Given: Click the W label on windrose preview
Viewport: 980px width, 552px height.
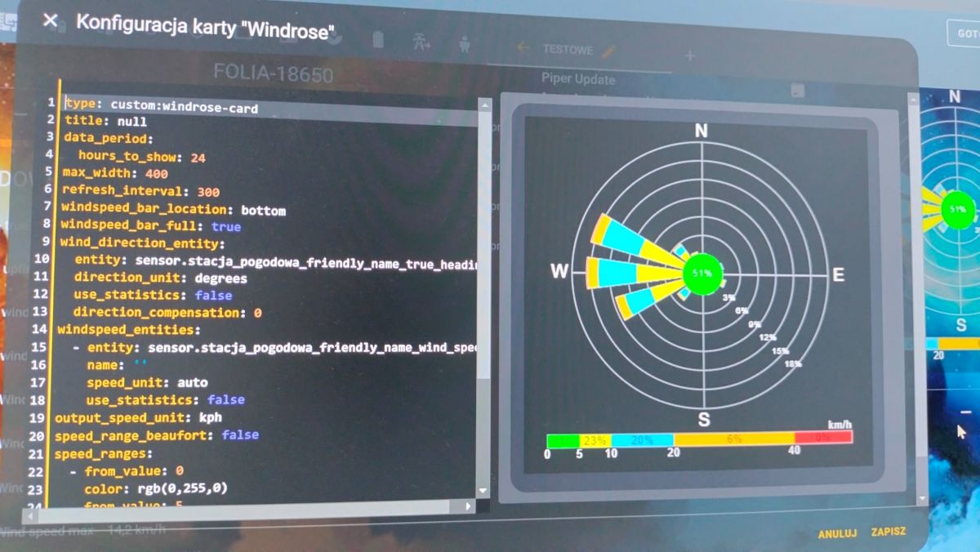Looking at the screenshot, I should coord(559,272).
